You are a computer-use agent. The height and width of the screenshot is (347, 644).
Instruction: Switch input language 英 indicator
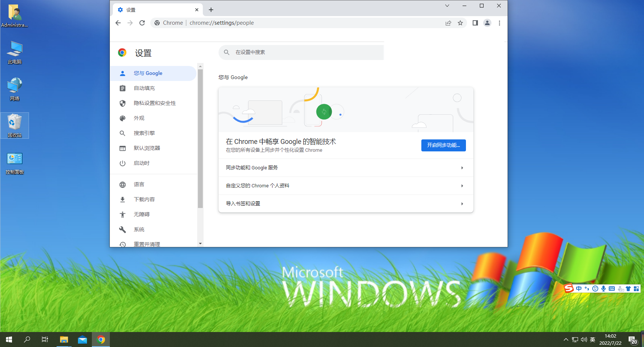[593, 340]
